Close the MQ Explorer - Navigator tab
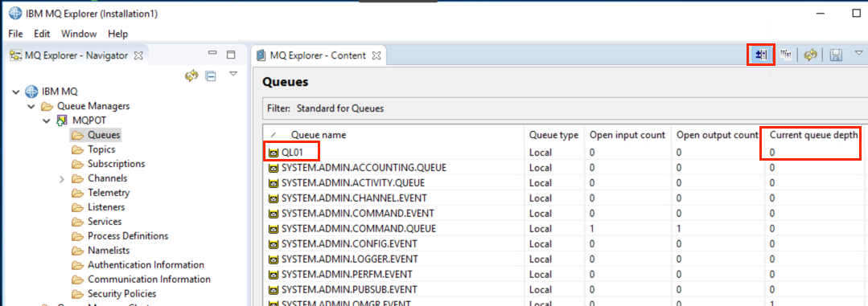 139,55
